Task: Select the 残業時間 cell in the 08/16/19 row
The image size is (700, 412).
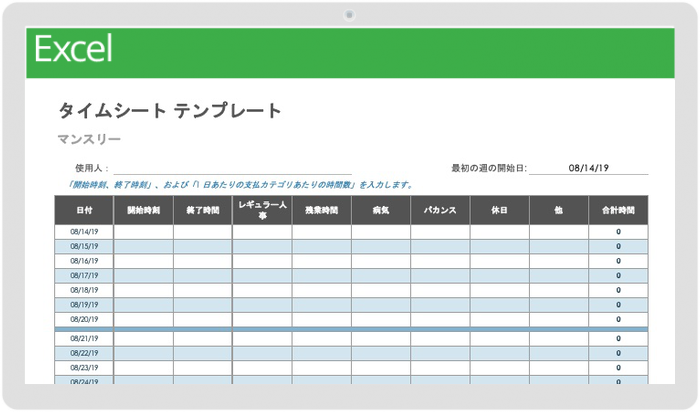Action: click(x=321, y=261)
